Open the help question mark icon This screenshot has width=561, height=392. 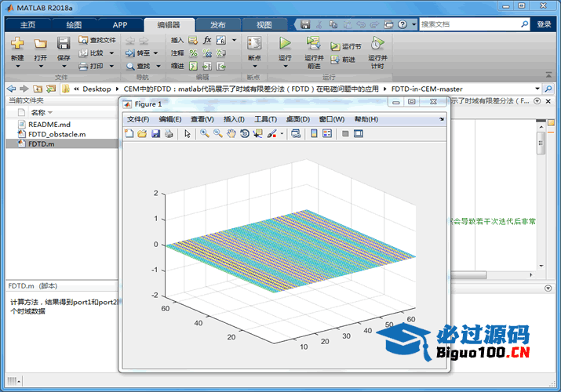pyautogui.click(x=403, y=24)
